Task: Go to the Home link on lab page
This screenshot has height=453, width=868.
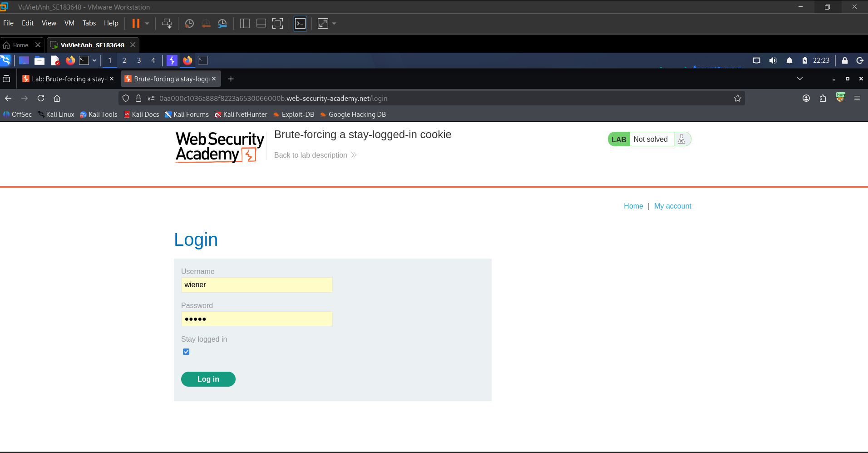Action: 633,206
